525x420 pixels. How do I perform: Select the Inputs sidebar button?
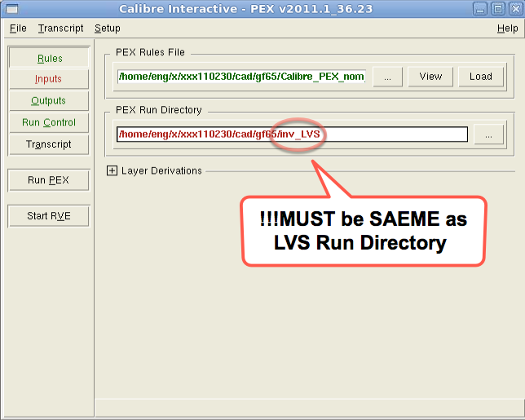(x=49, y=79)
